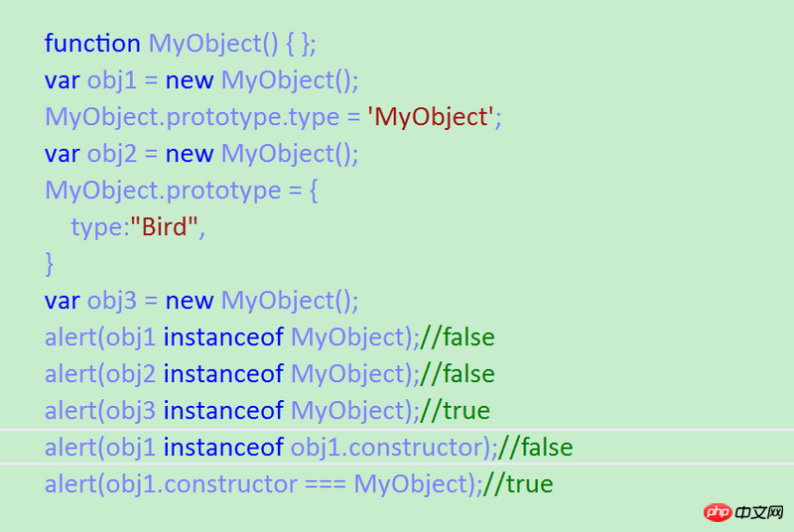Click the red 'MyObject' string literal
794x532 pixels.
(432, 117)
